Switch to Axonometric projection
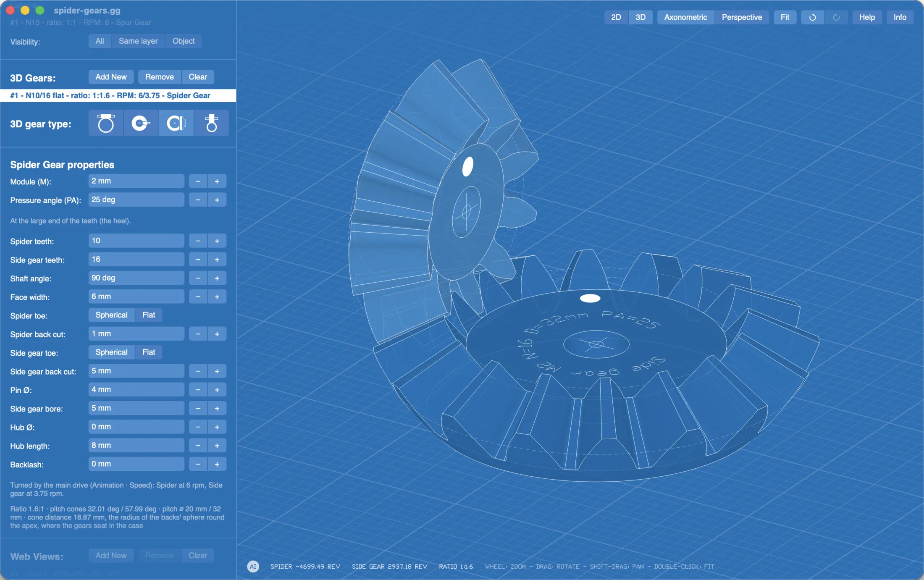The width and height of the screenshot is (924, 580). coord(685,17)
